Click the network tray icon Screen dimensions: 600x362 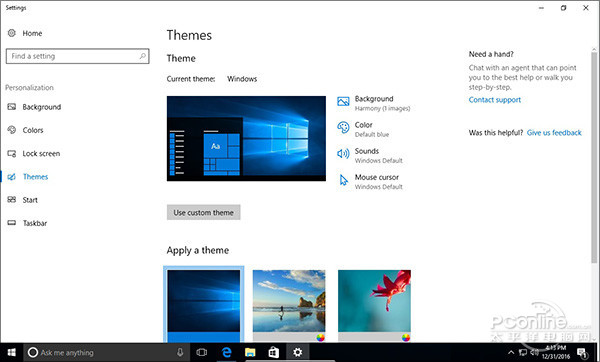pos(523,352)
